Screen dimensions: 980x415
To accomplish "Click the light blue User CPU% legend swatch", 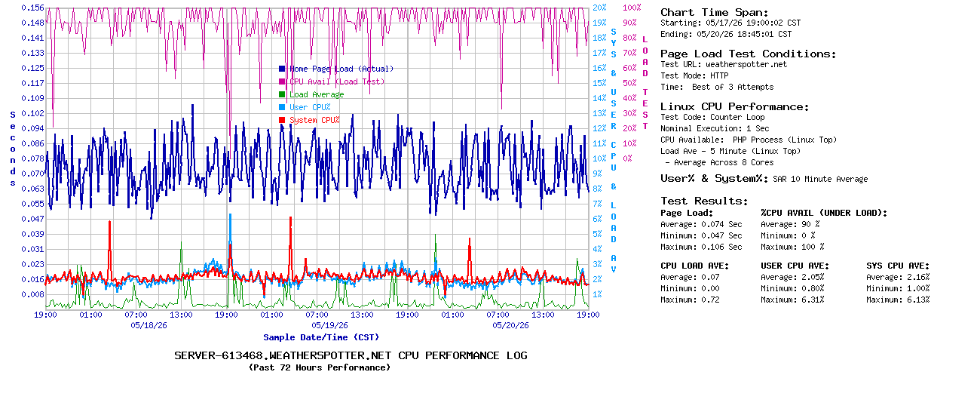I will [x=282, y=107].
